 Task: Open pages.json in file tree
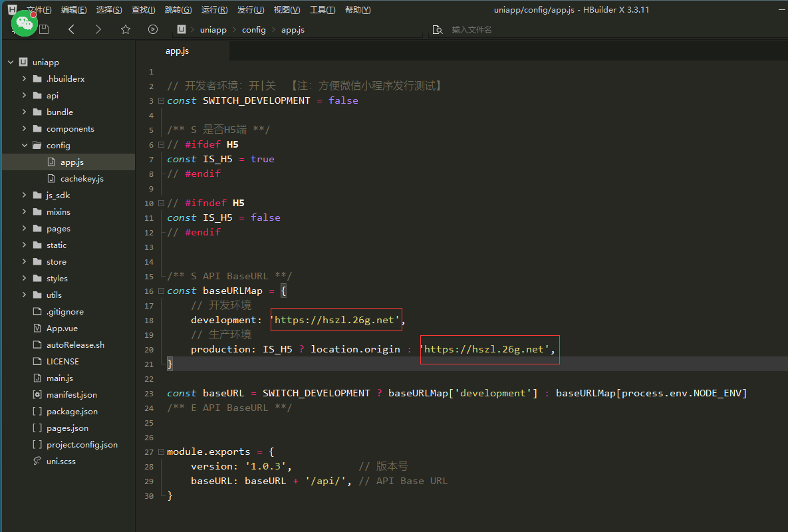click(68, 428)
